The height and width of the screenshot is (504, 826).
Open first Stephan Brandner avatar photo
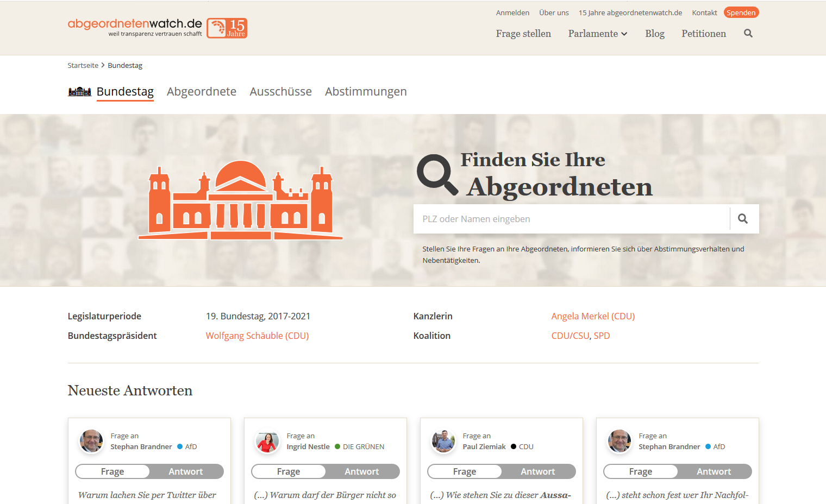pos(91,441)
